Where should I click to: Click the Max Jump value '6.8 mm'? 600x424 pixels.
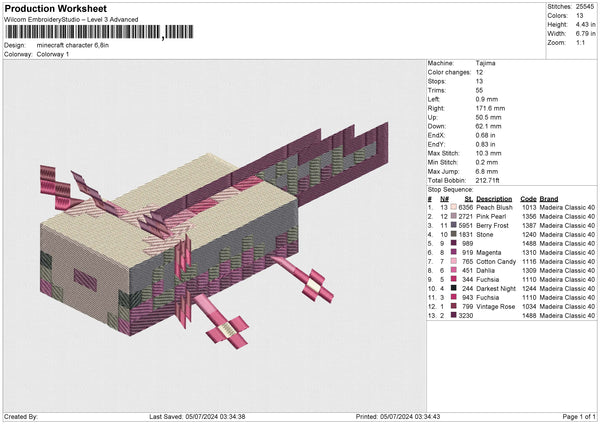[x=487, y=171]
